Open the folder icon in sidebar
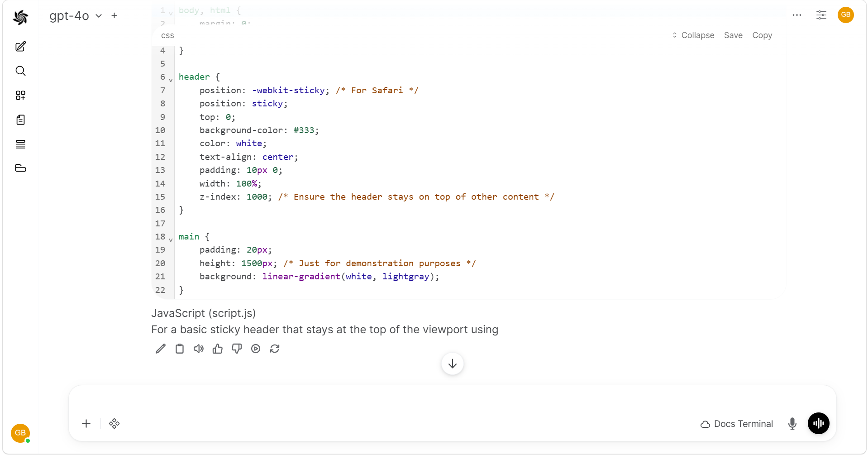 (20, 168)
